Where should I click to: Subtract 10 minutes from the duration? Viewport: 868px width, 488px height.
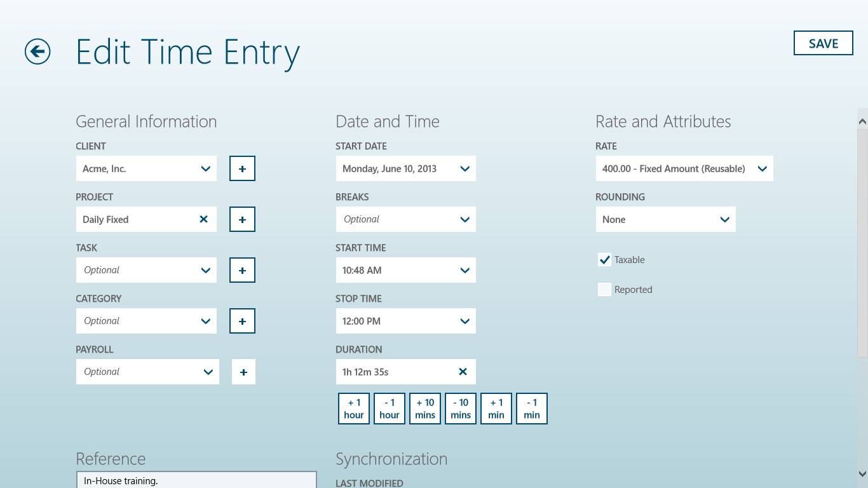pos(461,409)
